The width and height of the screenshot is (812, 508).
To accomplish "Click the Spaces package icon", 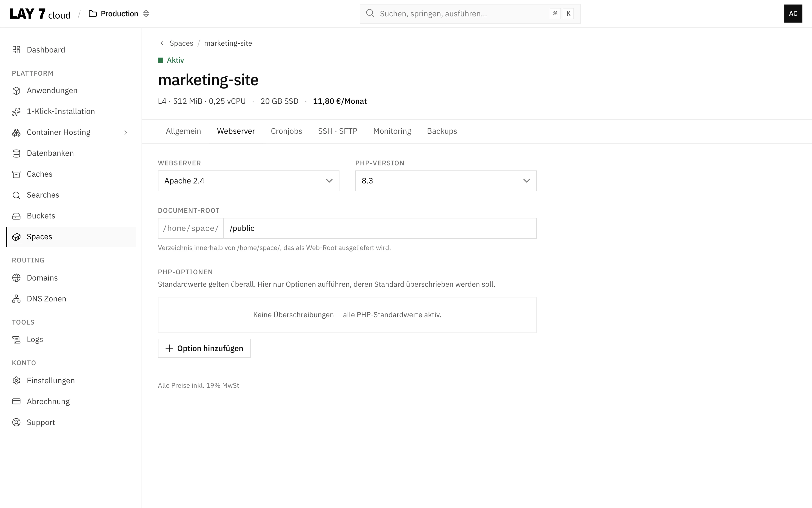I will click(x=16, y=237).
